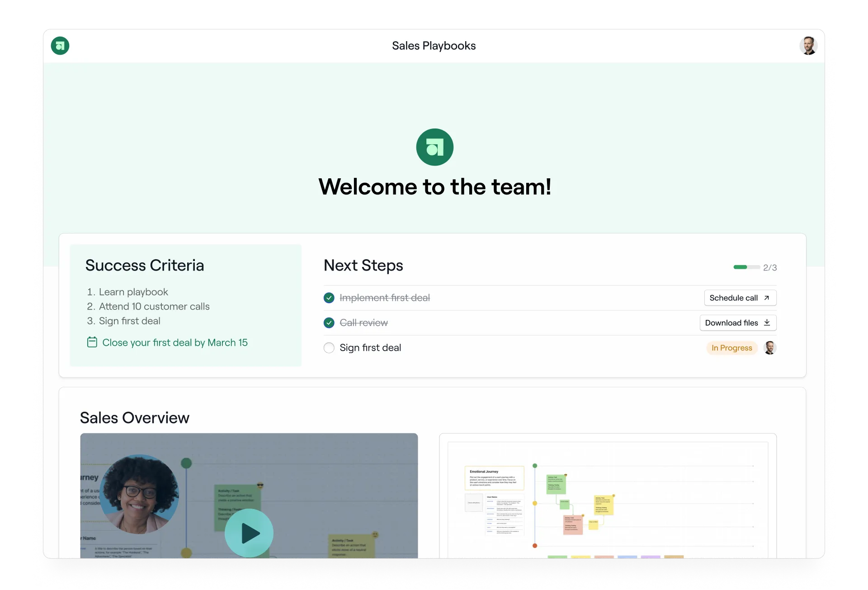Click assignee avatar on Sign first deal
The image size is (868, 590).
pos(770,347)
